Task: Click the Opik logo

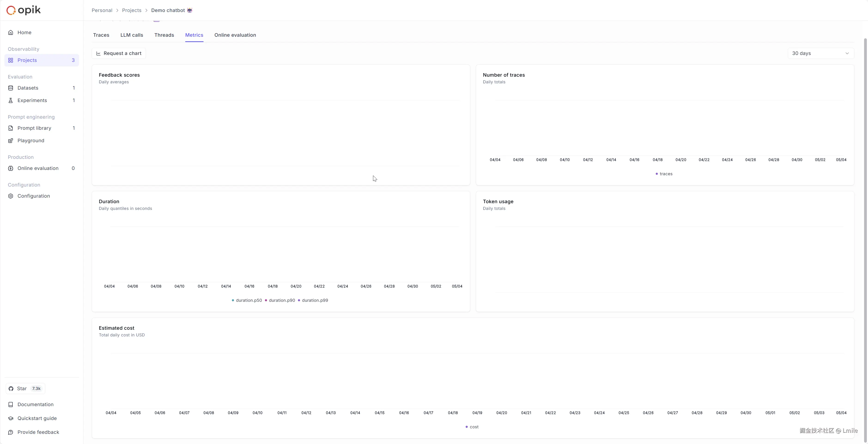Action: [24, 10]
